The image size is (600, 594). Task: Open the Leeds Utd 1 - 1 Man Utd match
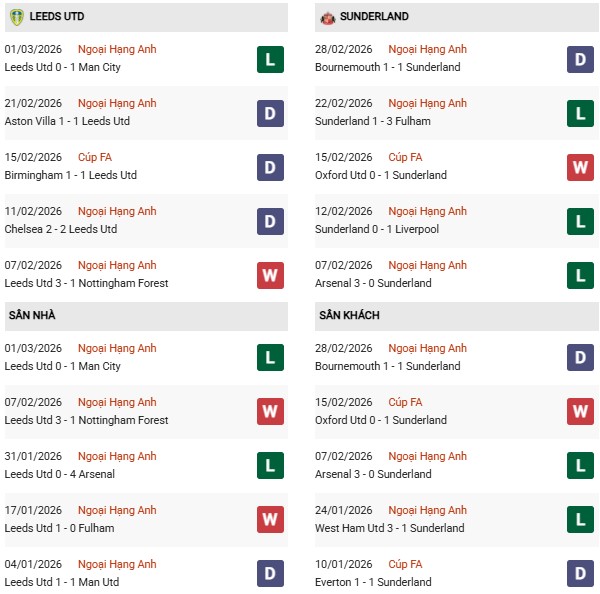coord(63,582)
